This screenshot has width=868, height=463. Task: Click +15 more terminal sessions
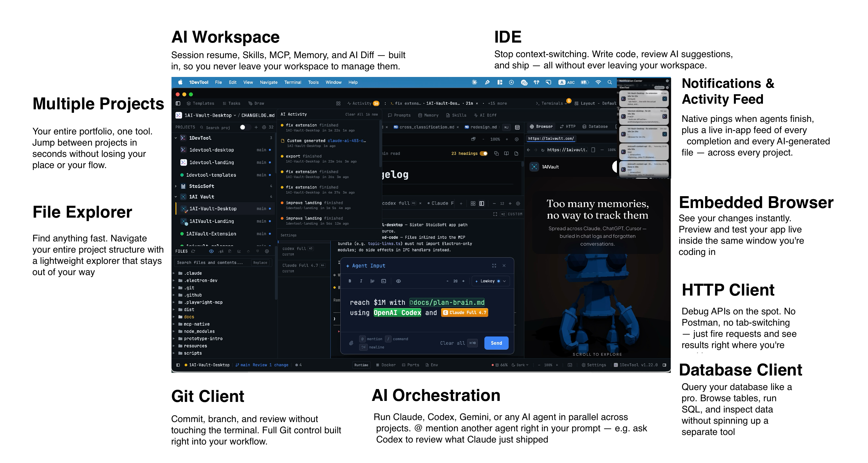tap(497, 103)
